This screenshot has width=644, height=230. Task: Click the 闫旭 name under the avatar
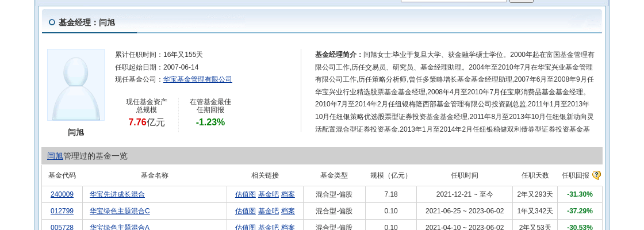click(x=76, y=132)
